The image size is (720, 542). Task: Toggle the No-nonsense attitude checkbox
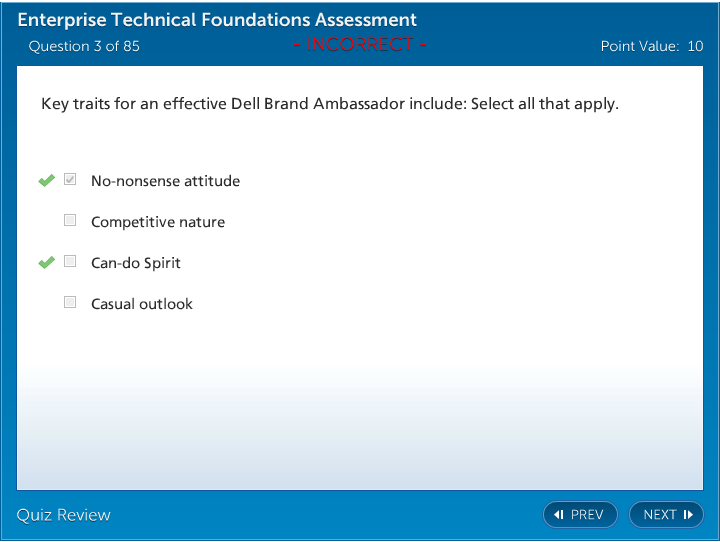[70, 180]
